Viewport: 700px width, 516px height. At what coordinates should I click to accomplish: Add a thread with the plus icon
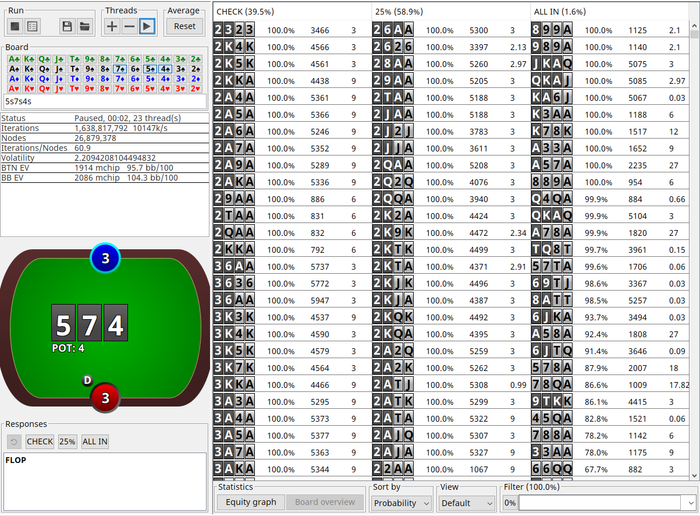coord(112,27)
